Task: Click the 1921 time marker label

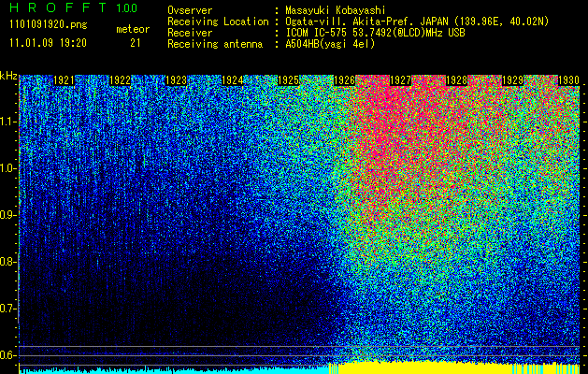Action: (65, 80)
